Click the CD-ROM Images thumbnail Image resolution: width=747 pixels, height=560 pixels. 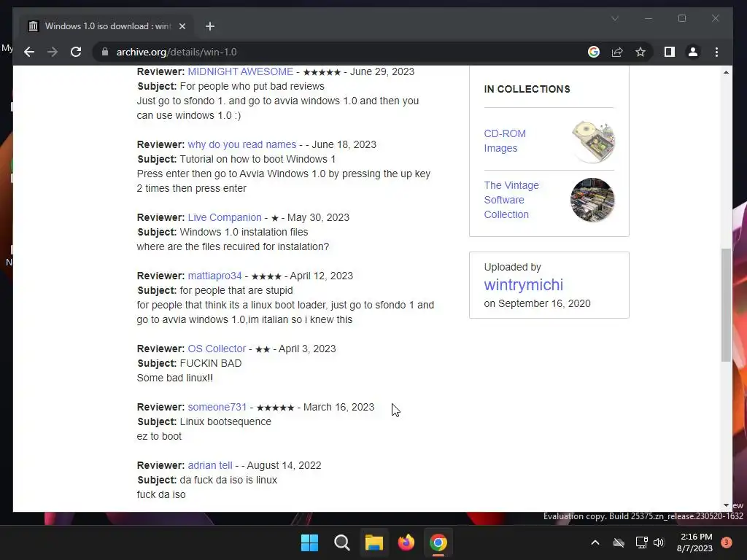click(593, 141)
